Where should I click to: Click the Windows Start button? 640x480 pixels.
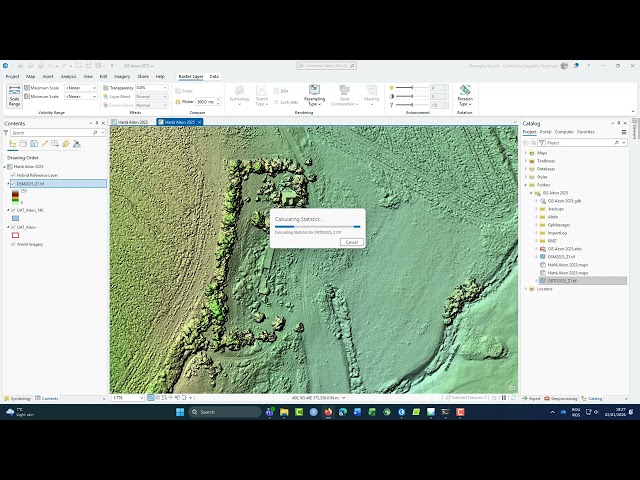point(180,412)
